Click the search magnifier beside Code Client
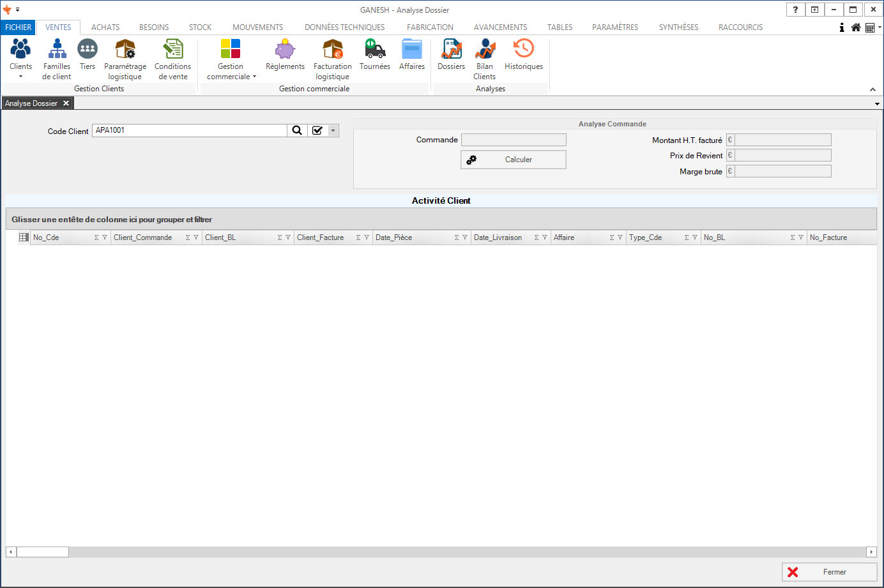Viewport: 884px width, 588px height. pos(297,130)
